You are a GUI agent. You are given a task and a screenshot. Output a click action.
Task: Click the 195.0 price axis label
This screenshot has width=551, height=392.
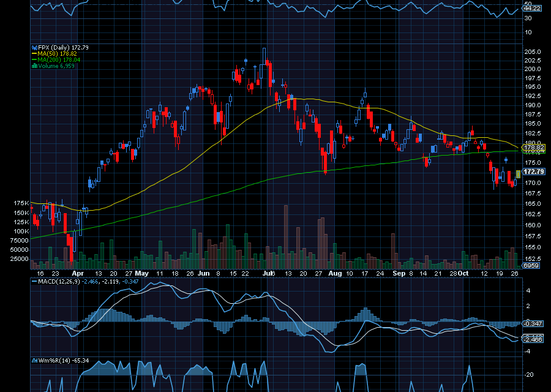533,87
